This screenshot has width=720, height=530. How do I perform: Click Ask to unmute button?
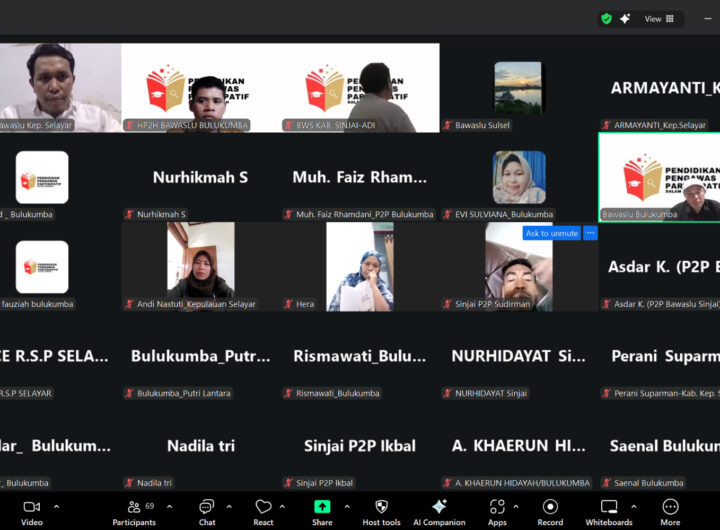point(551,233)
